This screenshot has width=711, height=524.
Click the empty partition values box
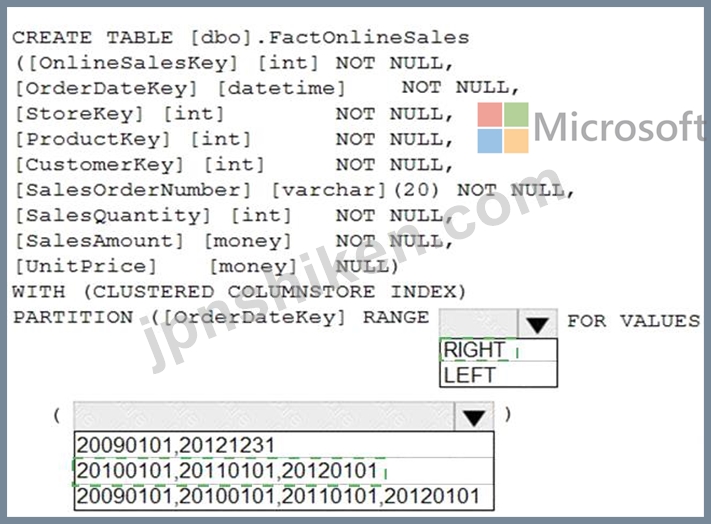click(x=264, y=416)
